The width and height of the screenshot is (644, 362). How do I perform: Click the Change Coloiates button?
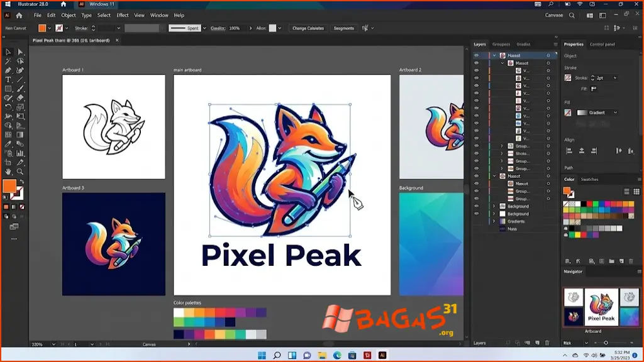pyautogui.click(x=308, y=28)
